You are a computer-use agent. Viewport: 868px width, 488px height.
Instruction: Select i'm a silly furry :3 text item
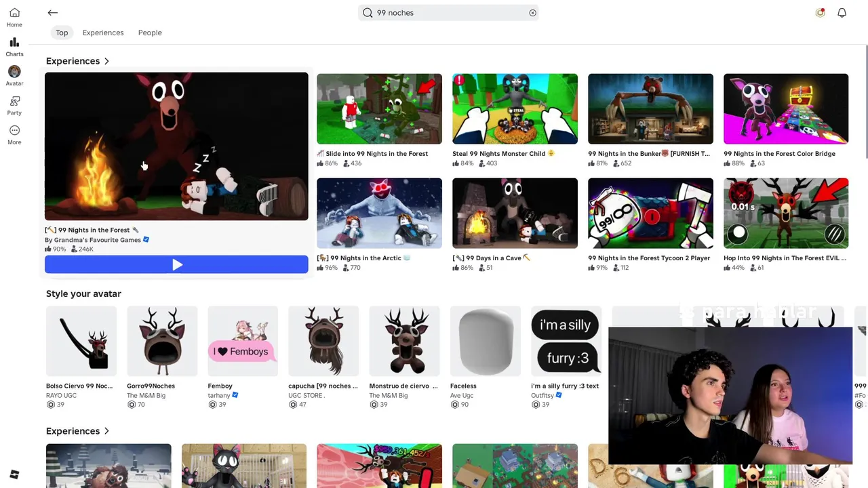[x=566, y=341]
